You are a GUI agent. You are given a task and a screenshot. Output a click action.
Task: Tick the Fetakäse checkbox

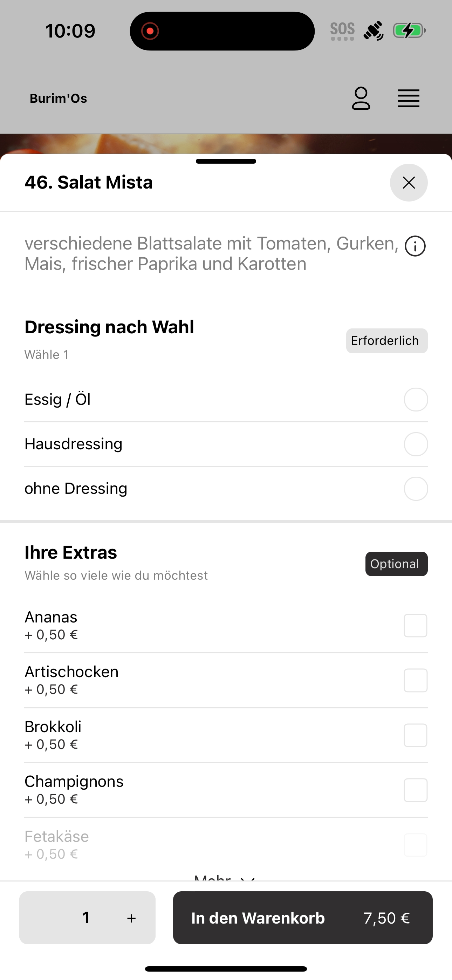(416, 845)
